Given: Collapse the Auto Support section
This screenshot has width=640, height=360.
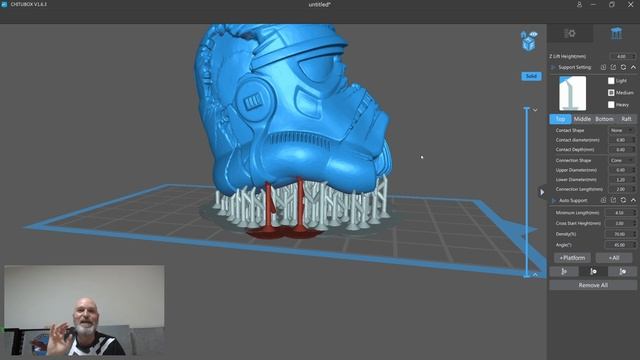Looking at the screenshot, I should 633,200.
